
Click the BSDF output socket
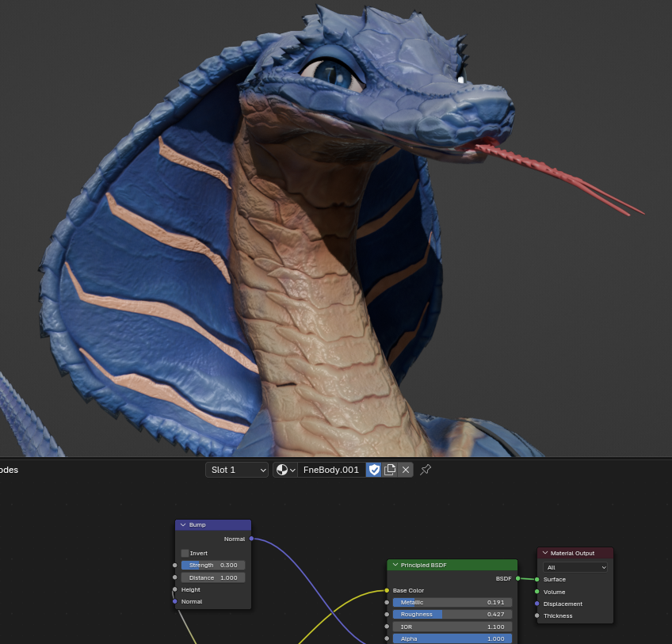click(x=517, y=578)
